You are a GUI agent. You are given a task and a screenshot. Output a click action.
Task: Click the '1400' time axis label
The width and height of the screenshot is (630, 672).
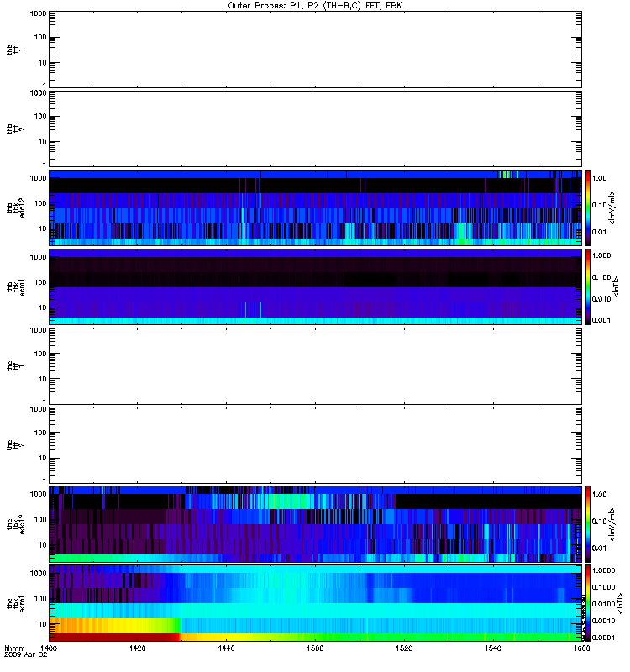[x=49, y=648]
